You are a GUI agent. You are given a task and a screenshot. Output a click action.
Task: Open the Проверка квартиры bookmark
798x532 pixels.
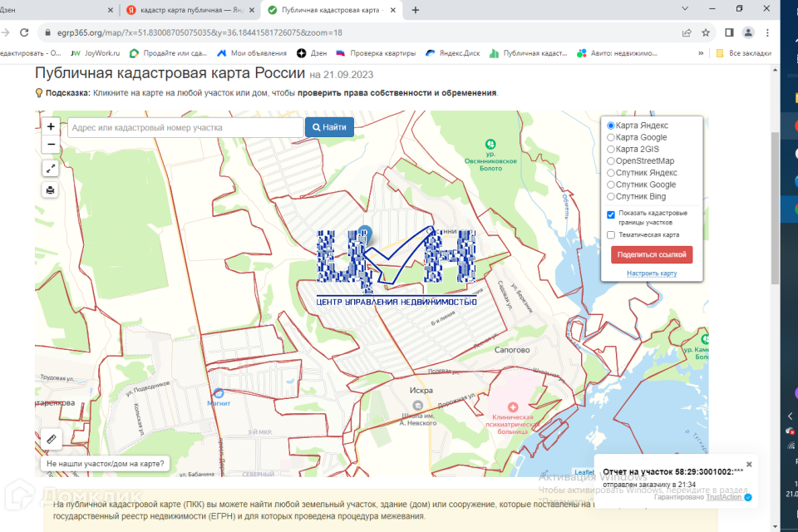[376, 53]
